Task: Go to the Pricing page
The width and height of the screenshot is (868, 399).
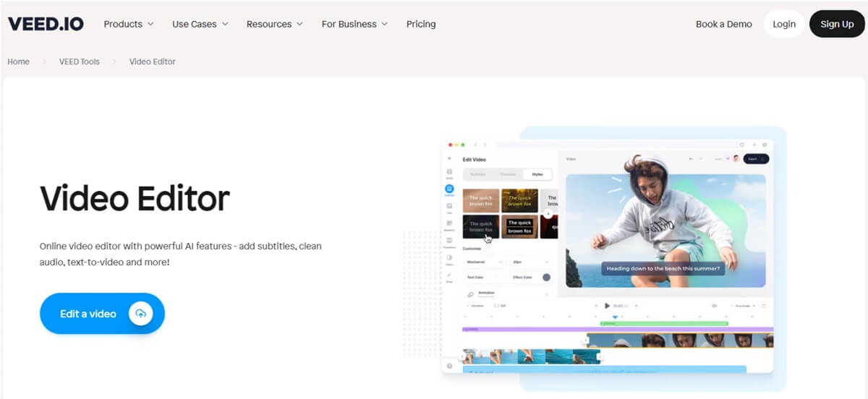Action: [x=421, y=24]
